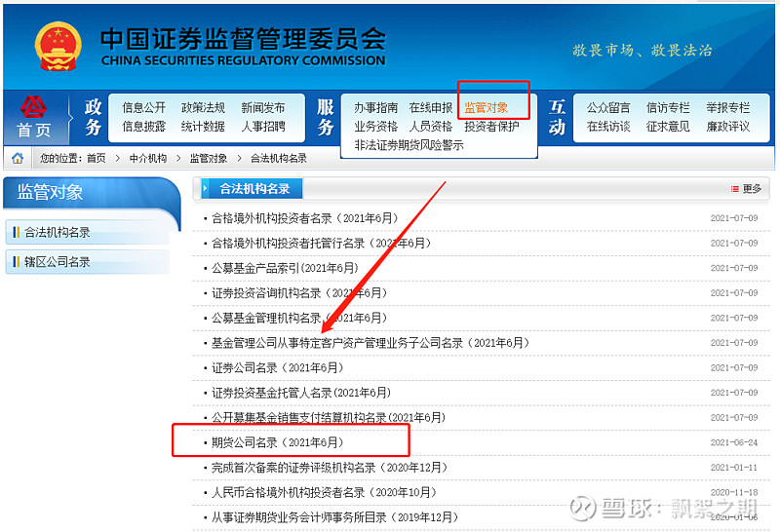Open 举报专栏 menu item

tap(727, 107)
